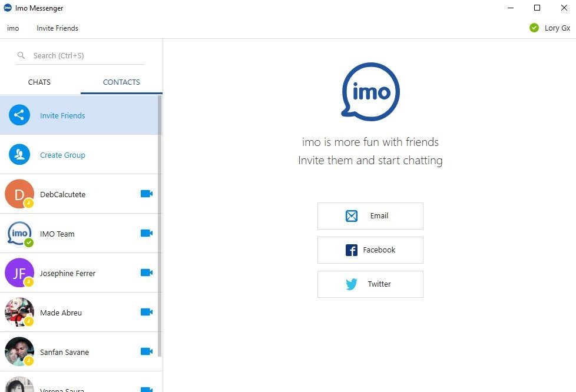Click the Invite Friends share icon
This screenshot has height=392, width=576.
click(19, 115)
